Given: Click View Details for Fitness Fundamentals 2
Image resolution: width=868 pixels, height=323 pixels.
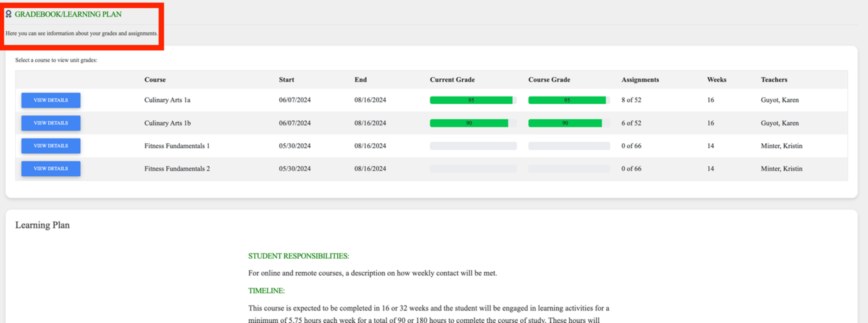Looking at the screenshot, I should coord(51,169).
